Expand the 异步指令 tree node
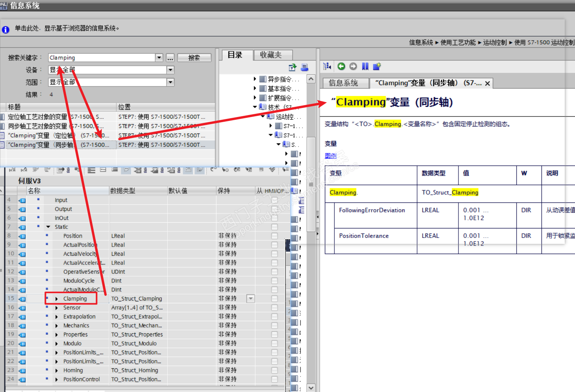This screenshot has width=575, height=392. [255, 79]
